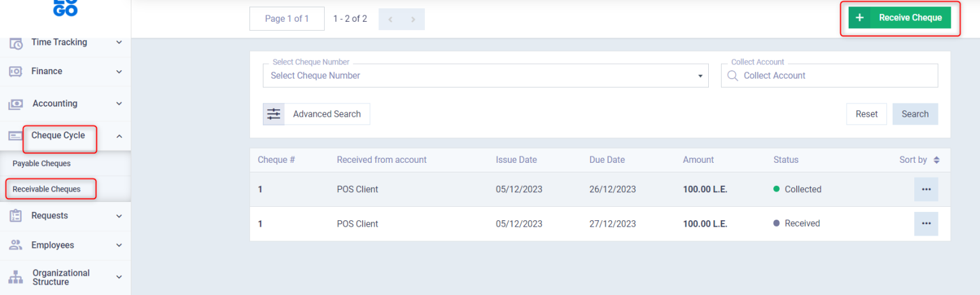Collapse the Cheque Cycle section chevron
The height and width of the screenshot is (295, 980).
[119, 136]
